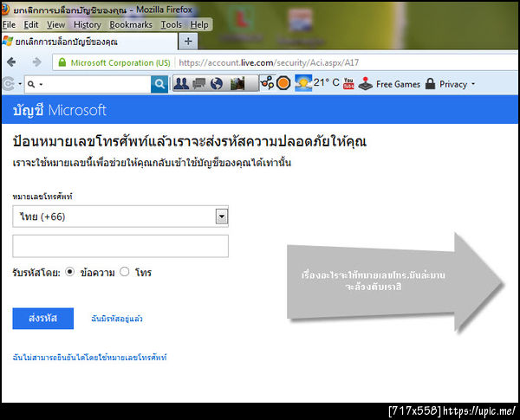This screenshot has width=520, height=420.
Task: Click the orange circle toolbar icon
Action: [x=283, y=83]
